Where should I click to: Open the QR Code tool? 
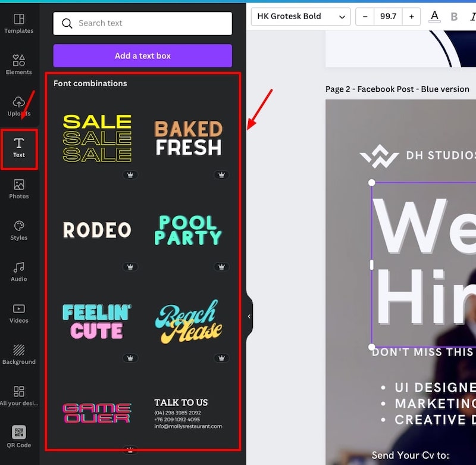(19, 437)
